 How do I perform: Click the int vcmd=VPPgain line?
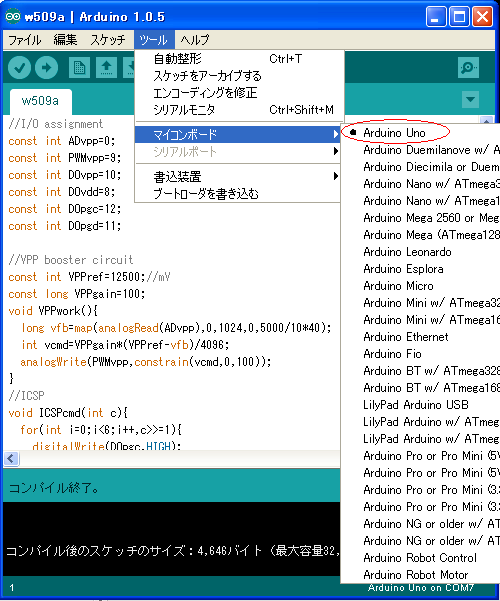[125, 345]
